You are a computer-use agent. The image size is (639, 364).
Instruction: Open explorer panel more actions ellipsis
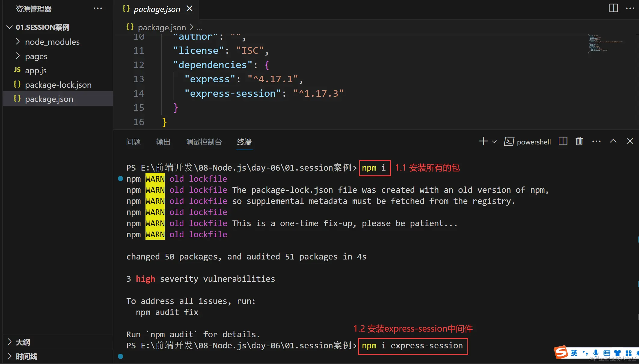coord(98,9)
